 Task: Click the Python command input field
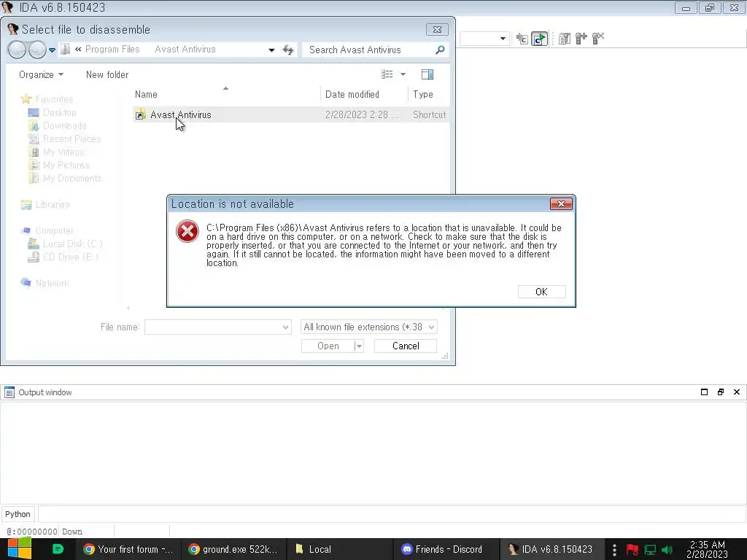tap(392, 514)
